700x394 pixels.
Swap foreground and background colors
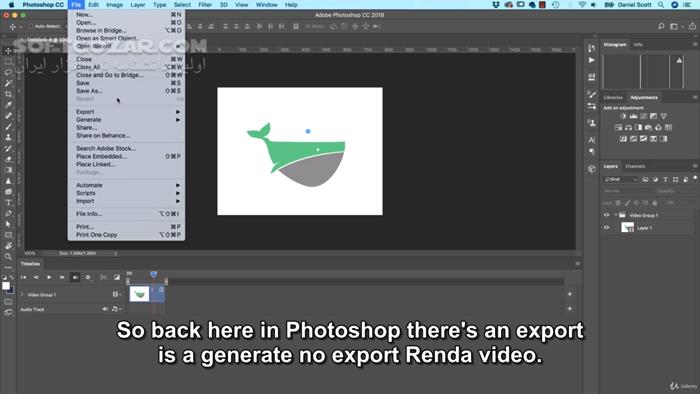12,278
